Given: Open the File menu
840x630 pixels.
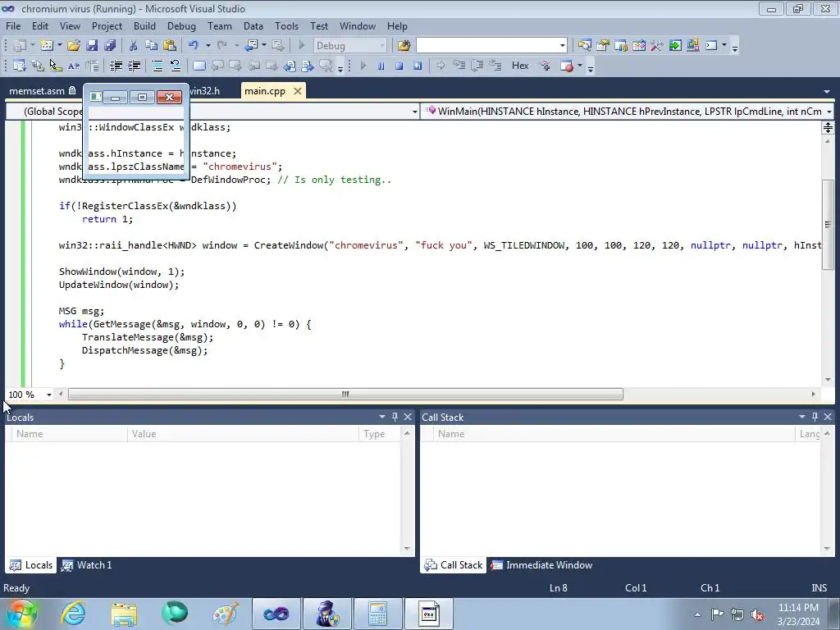Looking at the screenshot, I should [x=13, y=25].
